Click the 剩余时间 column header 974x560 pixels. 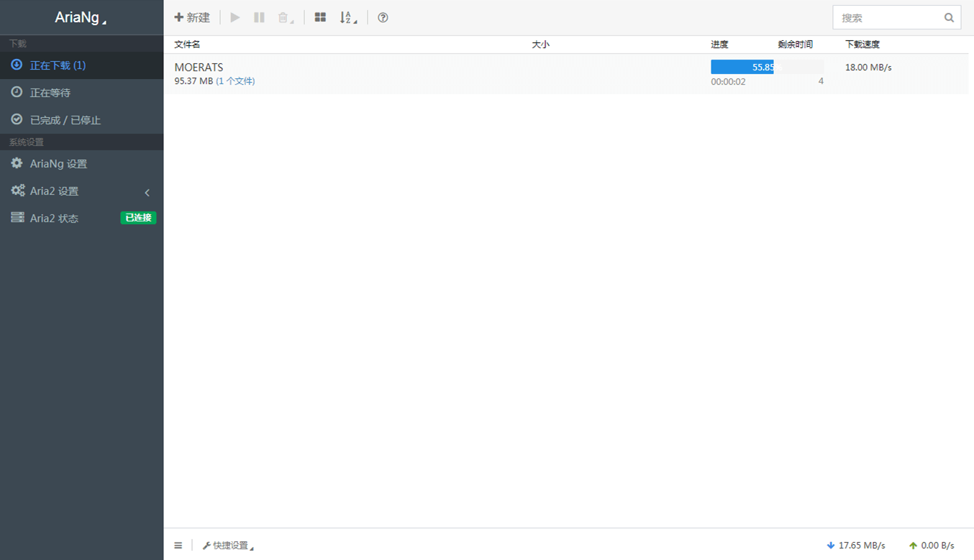tap(796, 45)
